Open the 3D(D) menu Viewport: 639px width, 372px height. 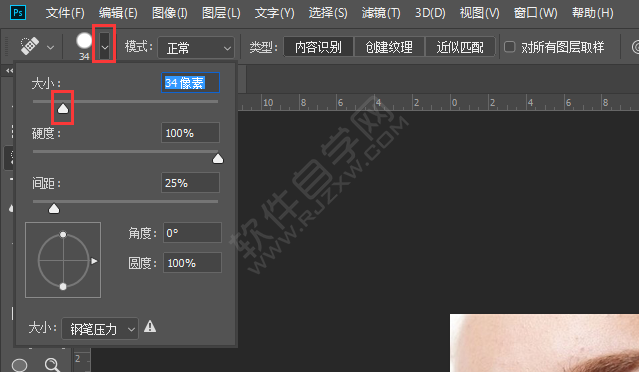pos(430,13)
